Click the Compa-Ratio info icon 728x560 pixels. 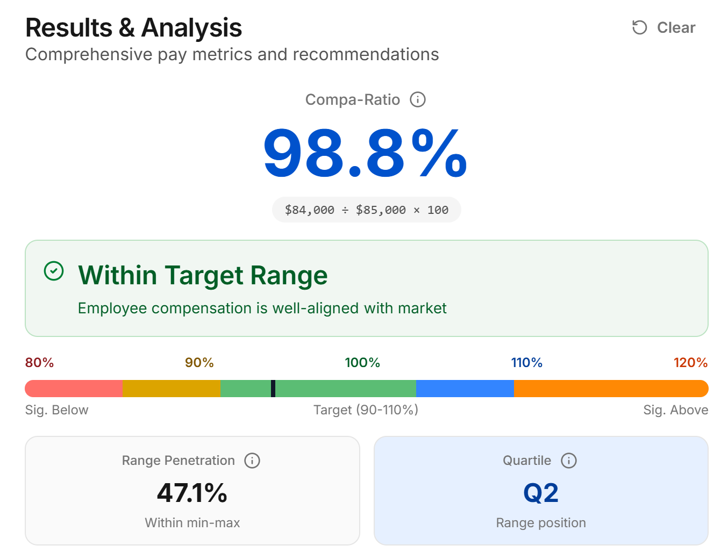[418, 99]
